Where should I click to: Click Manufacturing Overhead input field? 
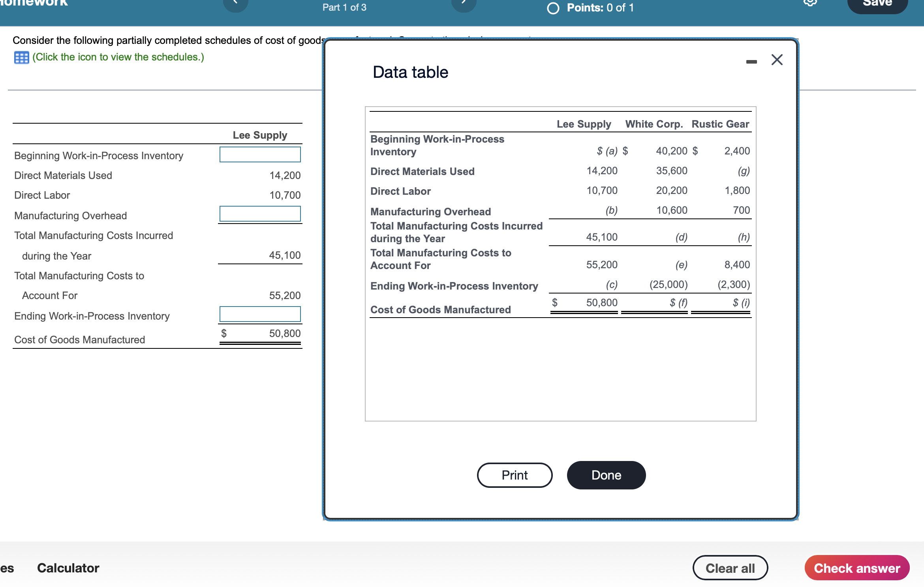[260, 214]
